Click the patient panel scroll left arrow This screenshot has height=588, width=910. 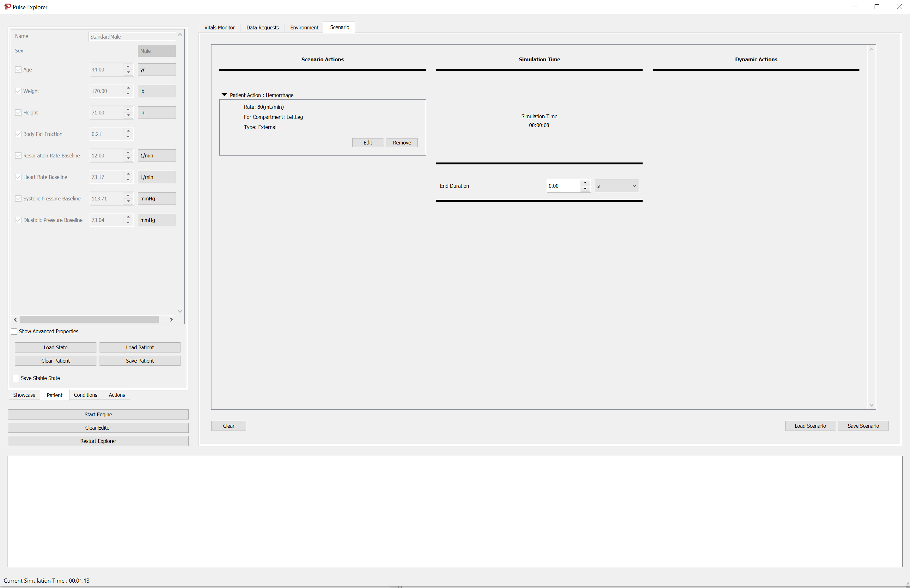tap(15, 320)
